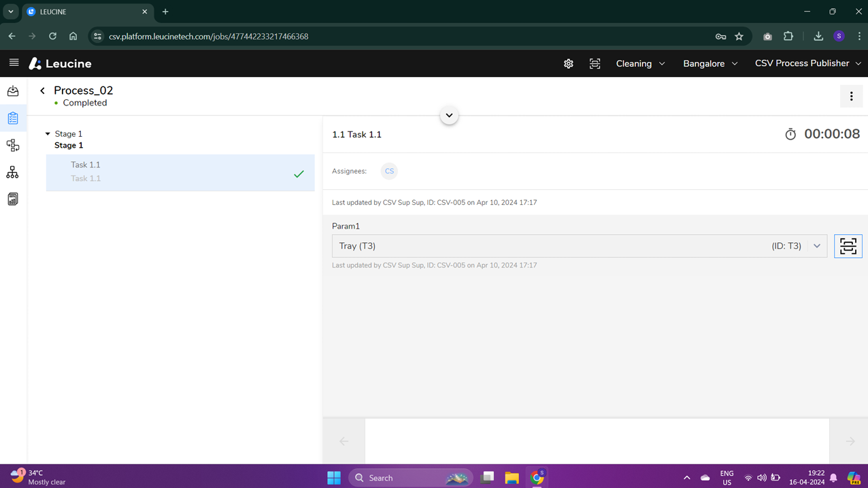Viewport: 868px width, 488px height.
Task: Open the inbox icon in the left sidebar
Action: [12, 91]
